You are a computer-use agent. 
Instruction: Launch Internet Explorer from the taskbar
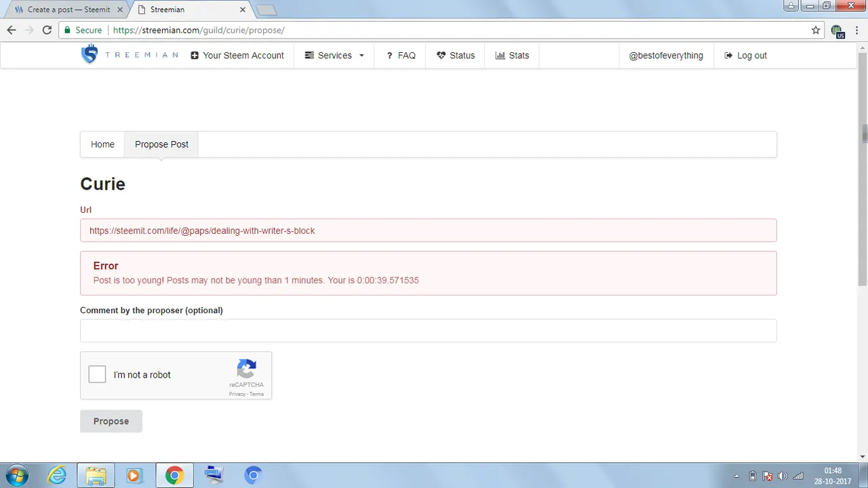pyautogui.click(x=57, y=475)
